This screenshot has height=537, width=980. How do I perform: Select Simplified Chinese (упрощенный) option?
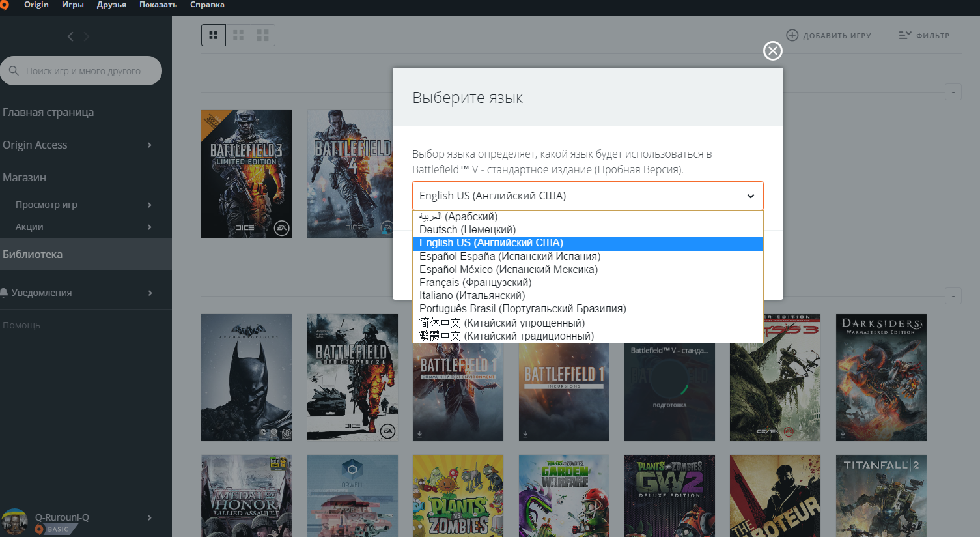pyautogui.click(x=587, y=323)
